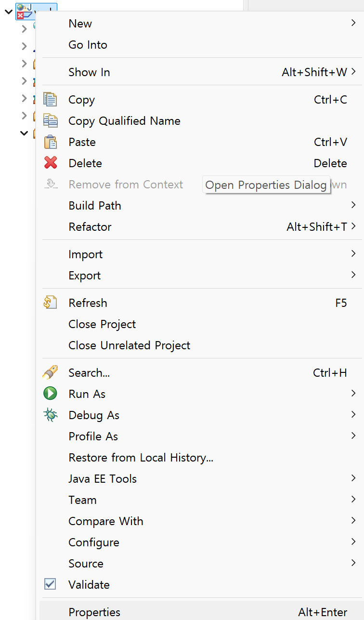This screenshot has width=364, height=620.
Task: Click the Copy Qualified Name icon
Action: pos(50,121)
